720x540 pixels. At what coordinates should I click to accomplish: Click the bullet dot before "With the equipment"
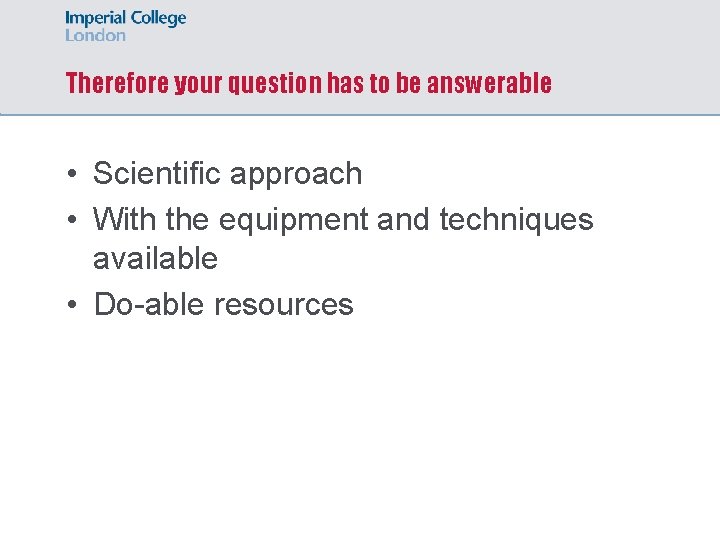(72, 219)
